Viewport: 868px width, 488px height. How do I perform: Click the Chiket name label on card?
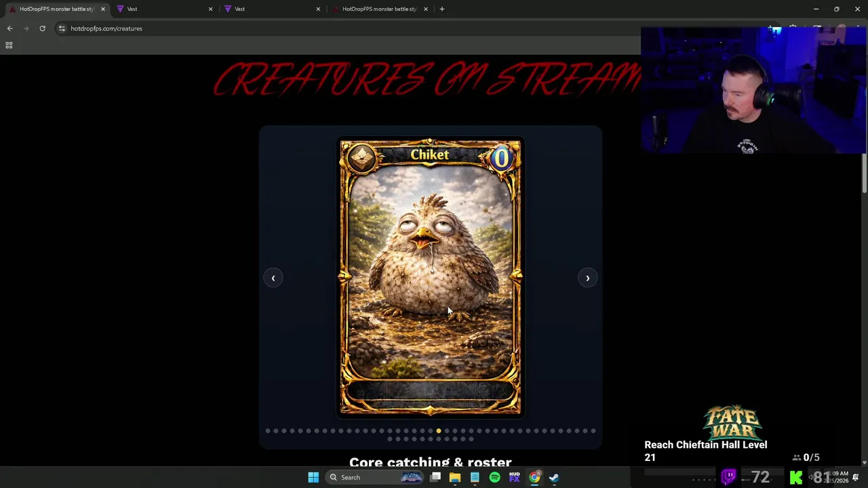(429, 155)
